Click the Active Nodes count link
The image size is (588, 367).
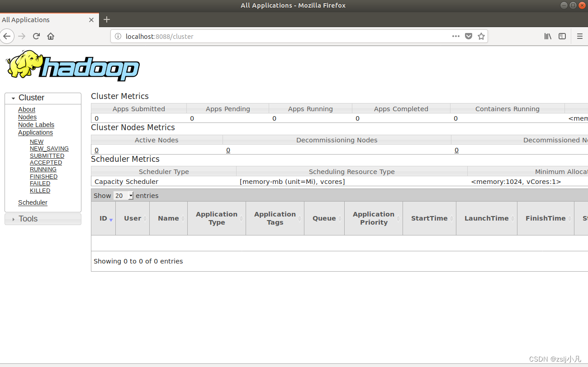[x=96, y=150]
